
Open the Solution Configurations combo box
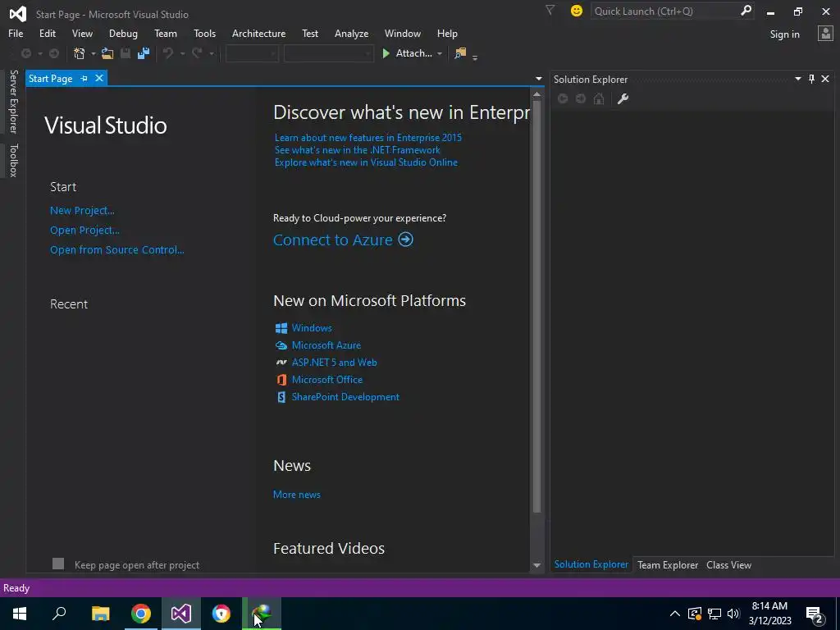coord(252,53)
